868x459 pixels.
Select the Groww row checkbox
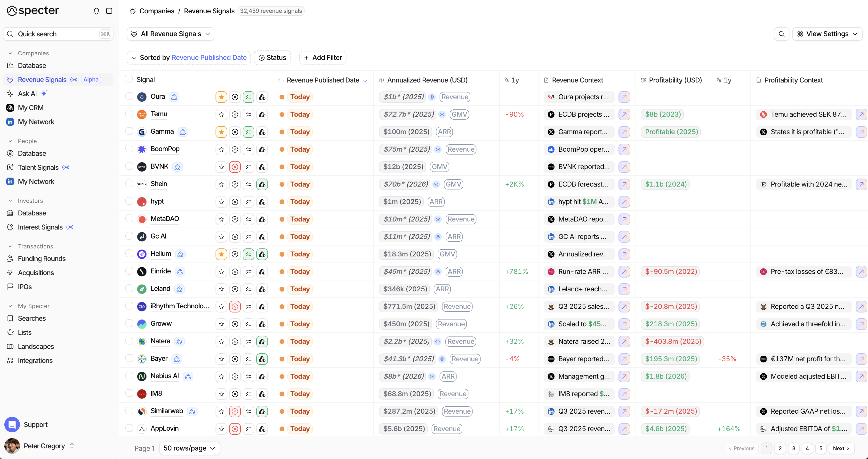coord(129,323)
